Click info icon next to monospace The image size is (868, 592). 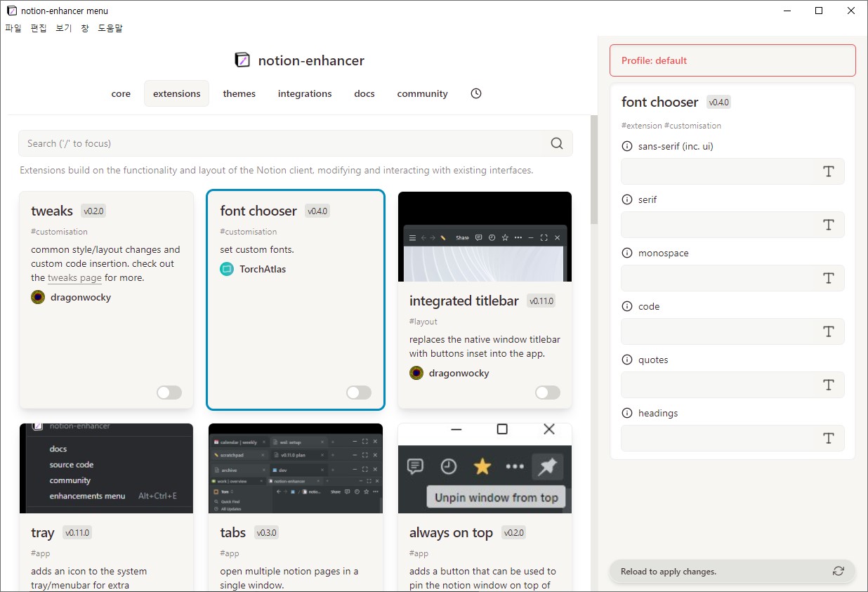pos(627,254)
